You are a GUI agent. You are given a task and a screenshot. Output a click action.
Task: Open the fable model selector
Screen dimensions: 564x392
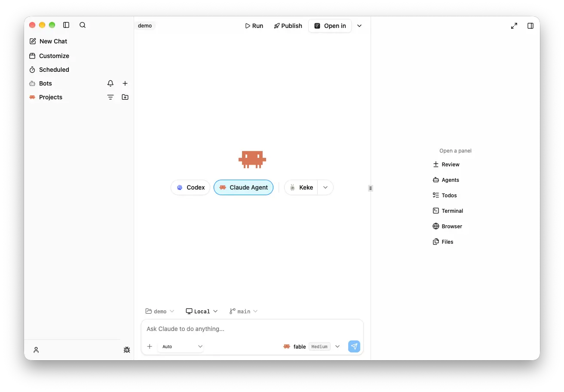pyautogui.click(x=311, y=346)
